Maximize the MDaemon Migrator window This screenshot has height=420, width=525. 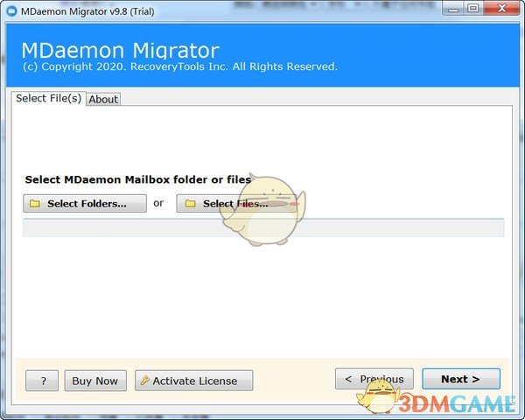click(x=473, y=9)
